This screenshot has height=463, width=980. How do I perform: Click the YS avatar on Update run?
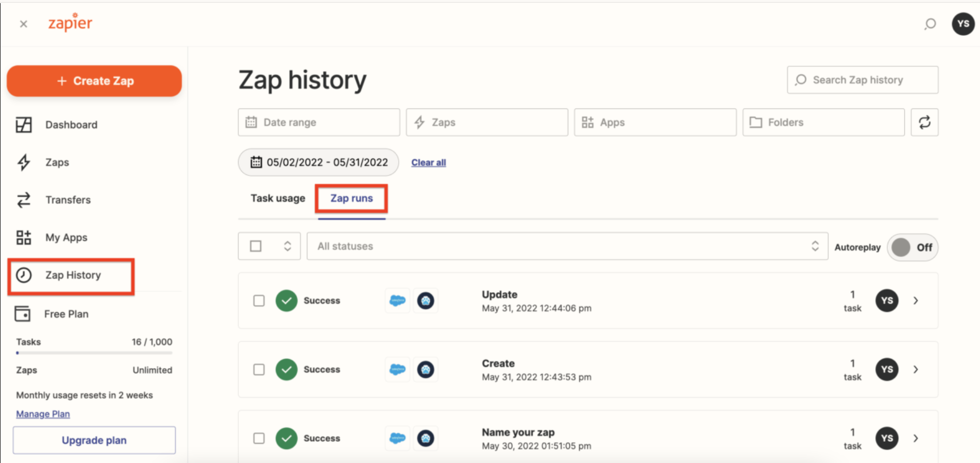[887, 301]
